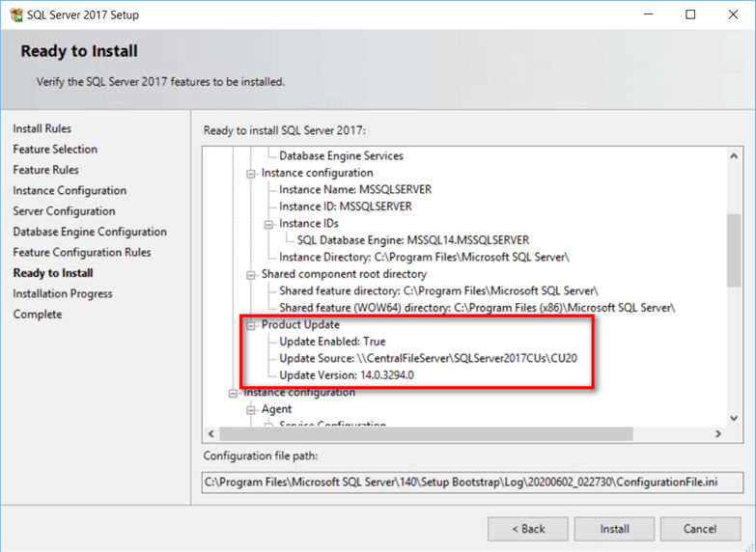Image resolution: width=756 pixels, height=552 pixels.
Task: Select the Ready to Install step
Action: pyautogui.click(x=53, y=273)
